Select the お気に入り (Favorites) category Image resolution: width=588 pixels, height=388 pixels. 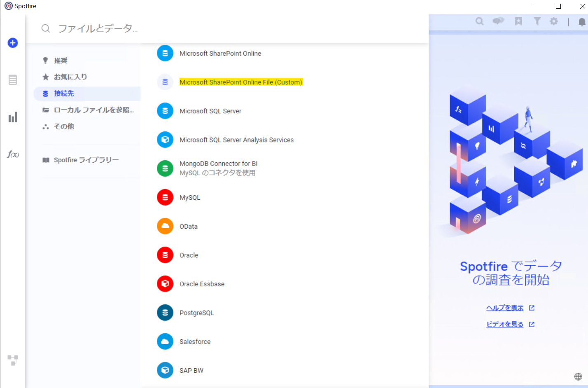[87, 77]
